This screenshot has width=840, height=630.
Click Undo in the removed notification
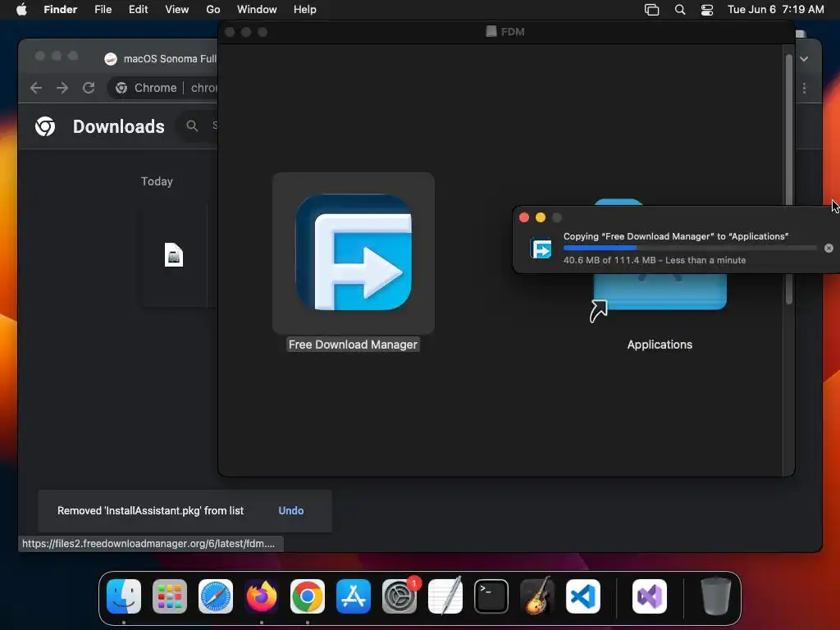tap(291, 510)
